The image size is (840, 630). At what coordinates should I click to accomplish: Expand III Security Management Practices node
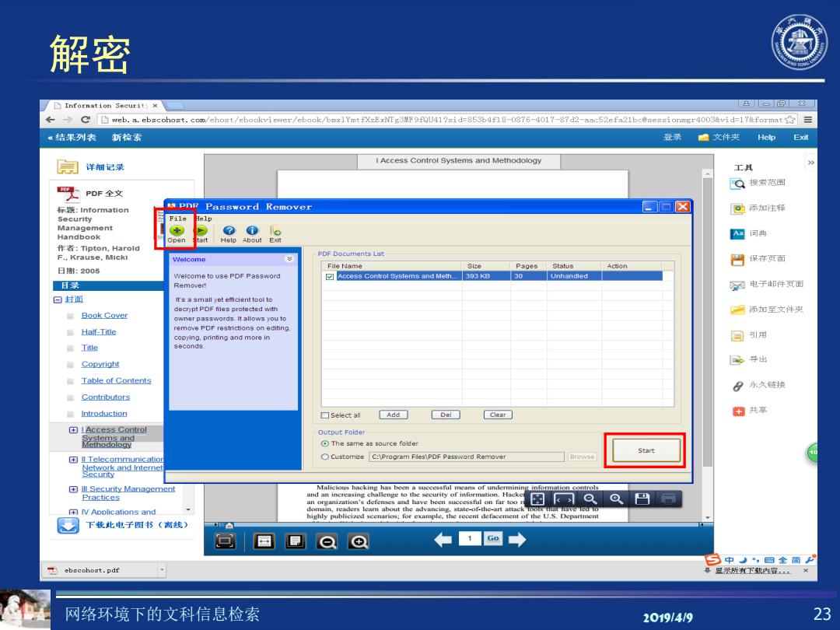(x=73, y=489)
